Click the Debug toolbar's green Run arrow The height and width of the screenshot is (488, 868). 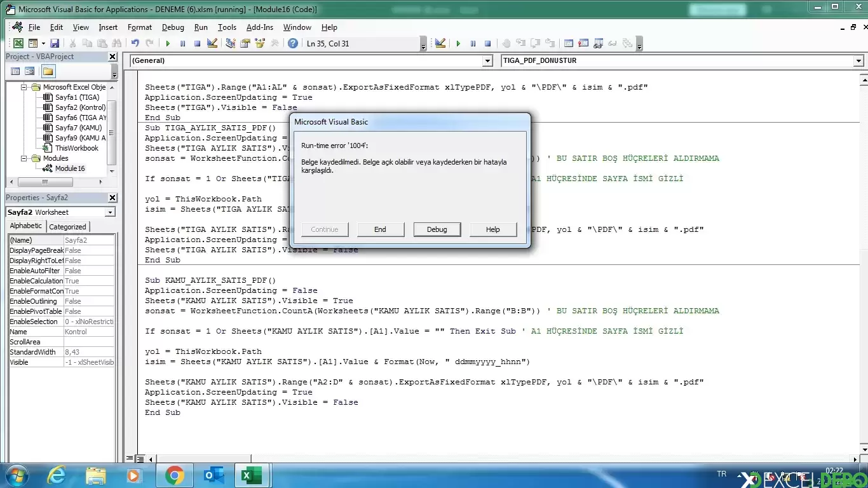pos(458,43)
